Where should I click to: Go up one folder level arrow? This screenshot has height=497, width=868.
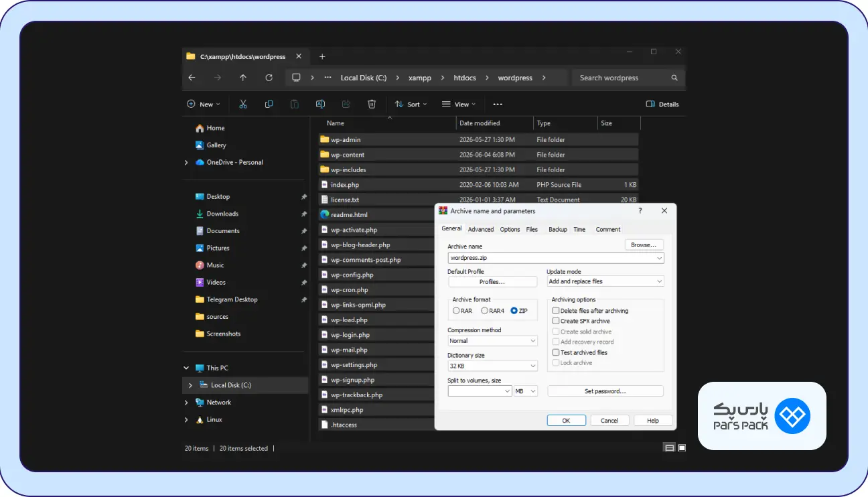(x=243, y=78)
